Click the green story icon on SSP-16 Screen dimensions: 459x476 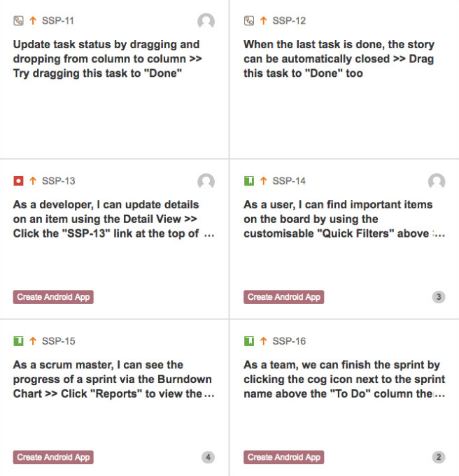point(249,341)
